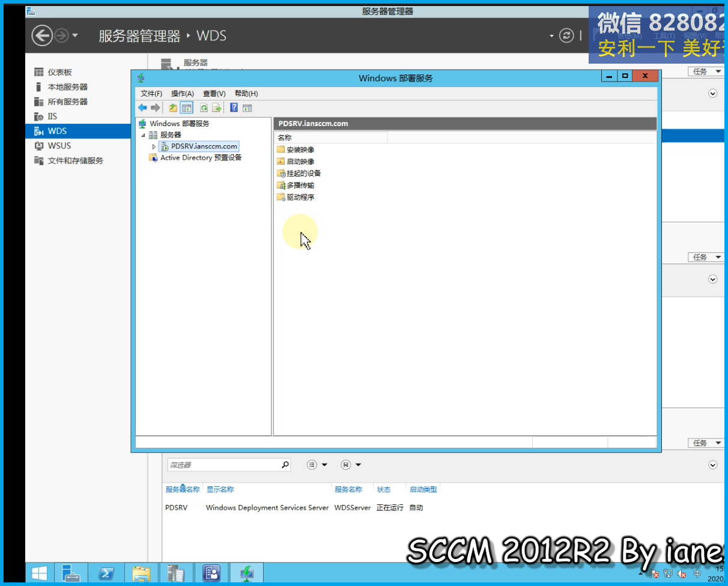Sort by 服务器名称 column header
Screen dimensions: 728x586
183,489
